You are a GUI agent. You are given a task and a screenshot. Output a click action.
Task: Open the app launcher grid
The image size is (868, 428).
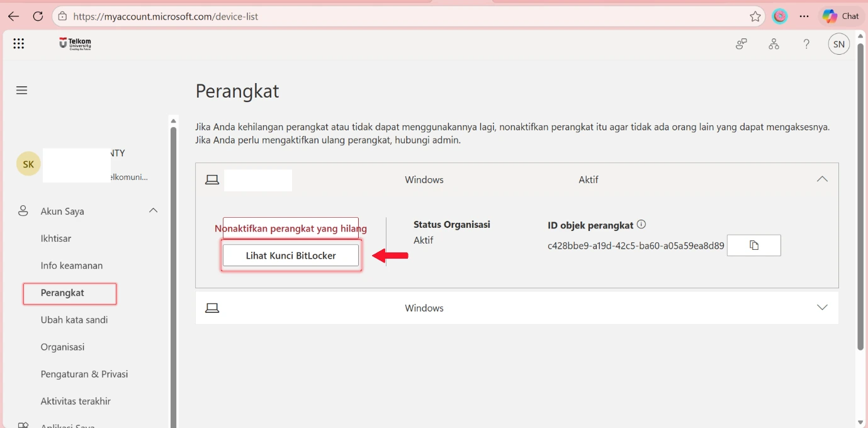[x=18, y=43]
